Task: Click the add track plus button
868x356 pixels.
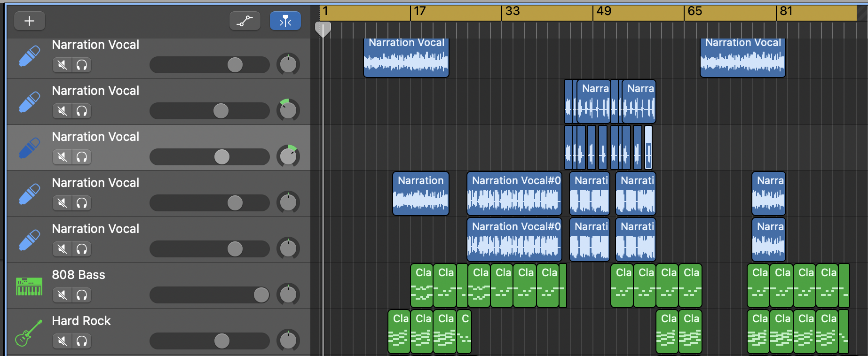Action: coord(29,21)
